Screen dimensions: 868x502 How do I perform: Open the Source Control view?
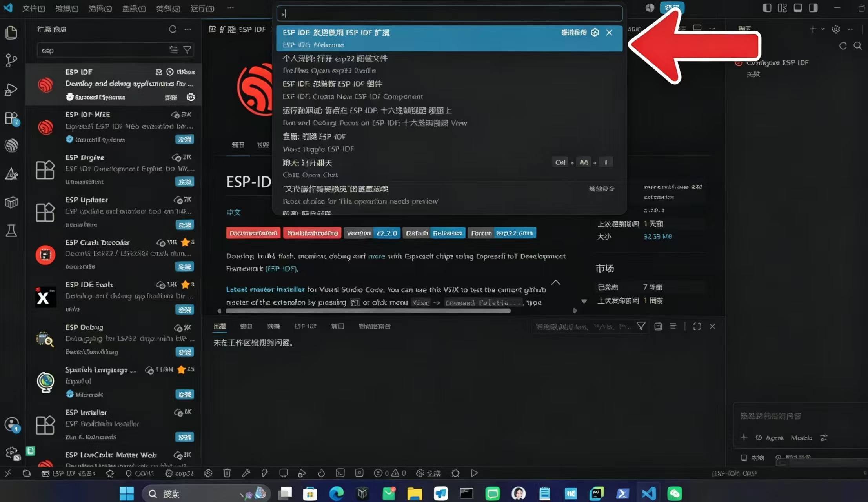tap(11, 60)
